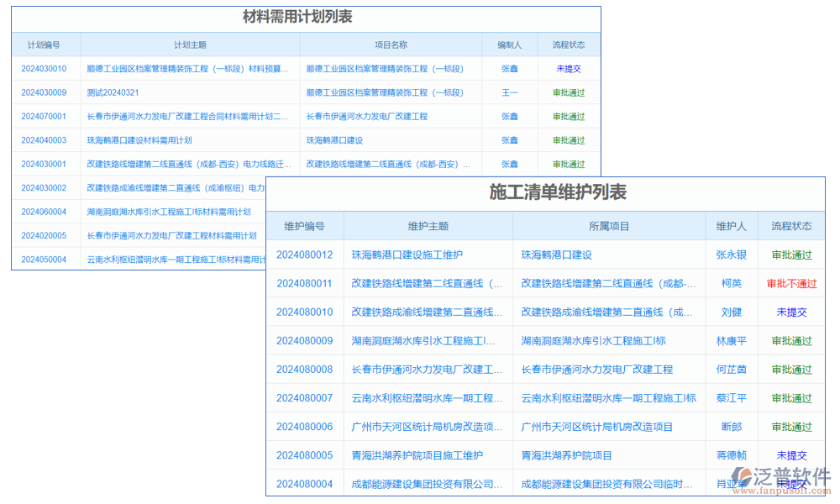Open plan number 2024030010 link

tap(45, 69)
